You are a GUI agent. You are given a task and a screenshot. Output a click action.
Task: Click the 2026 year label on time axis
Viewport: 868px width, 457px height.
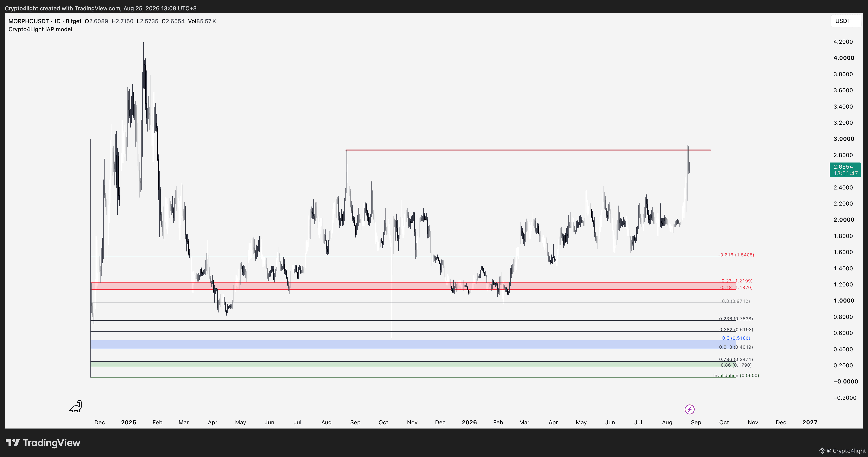pyautogui.click(x=469, y=422)
